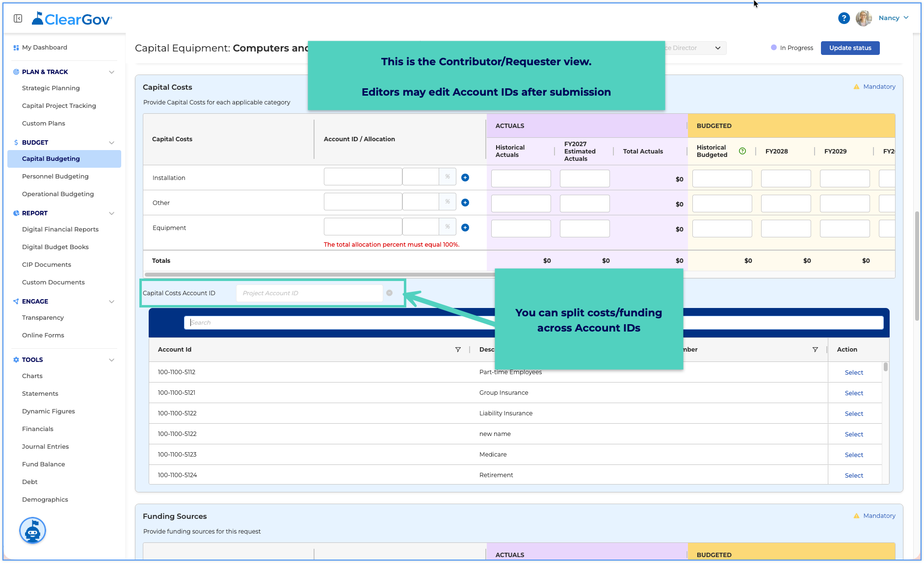Click Nancy's profile avatar
924x563 pixels.
[864, 18]
